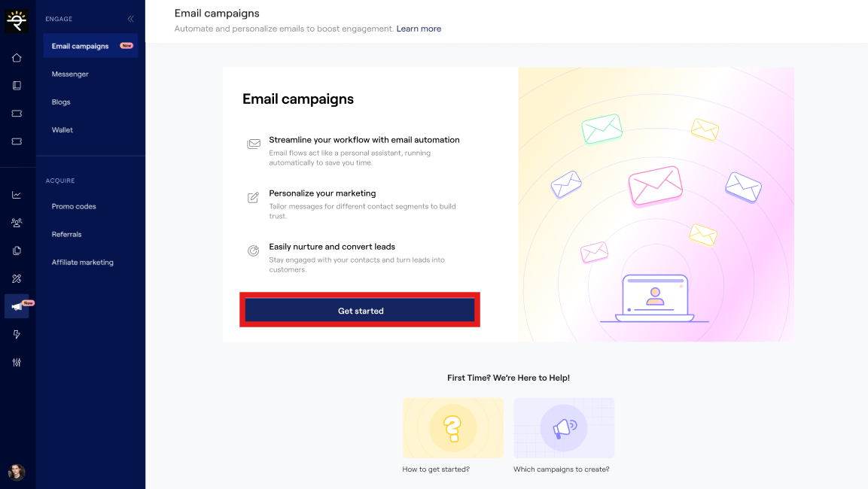Open the lightning bolt automations icon
This screenshot has width=868, height=489.
[x=17, y=334]
